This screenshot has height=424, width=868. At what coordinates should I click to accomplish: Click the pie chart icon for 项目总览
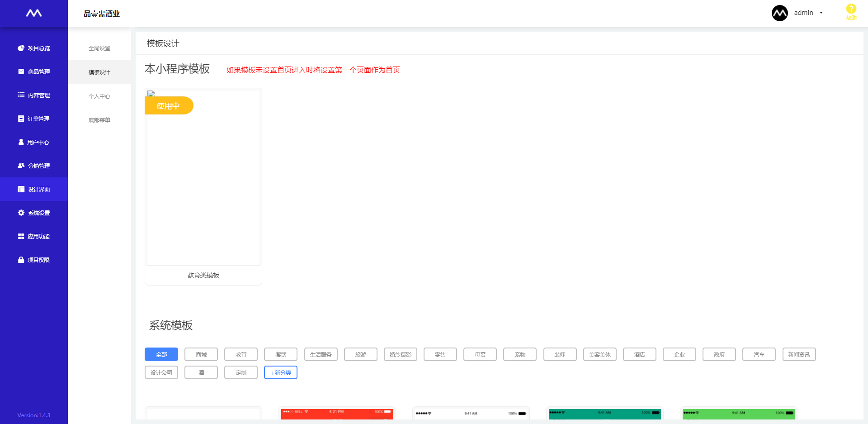coord(21,48)
